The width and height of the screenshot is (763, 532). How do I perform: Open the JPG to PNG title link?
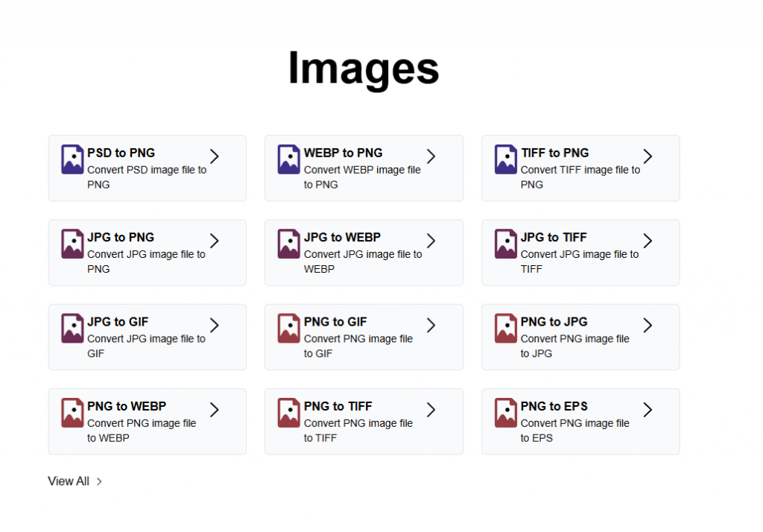121,238
